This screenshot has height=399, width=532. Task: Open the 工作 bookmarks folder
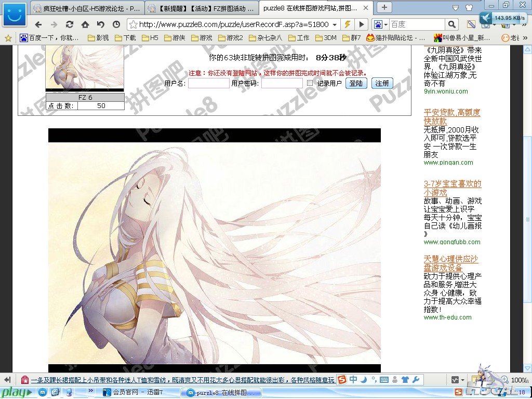point(299,38)
